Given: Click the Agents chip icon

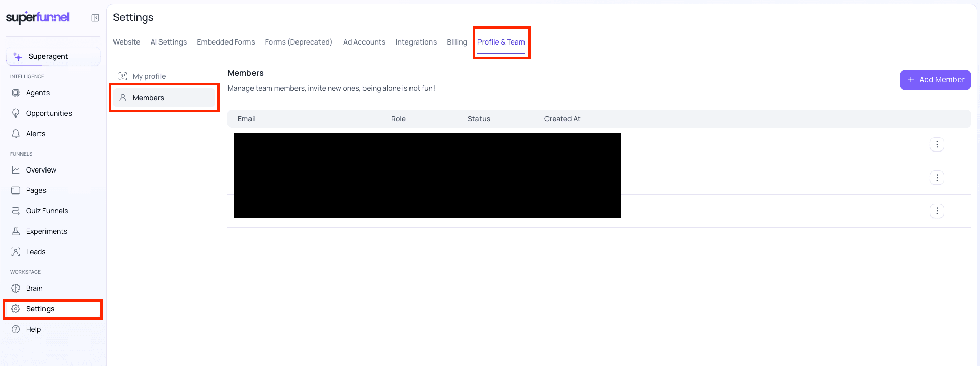Looking at the screenshot, I should point(16,93).
